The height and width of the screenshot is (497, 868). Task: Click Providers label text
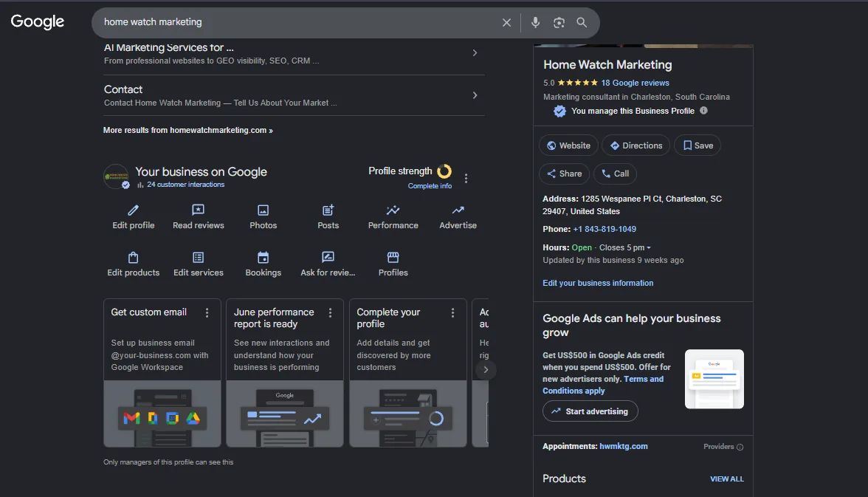[719, 447]
